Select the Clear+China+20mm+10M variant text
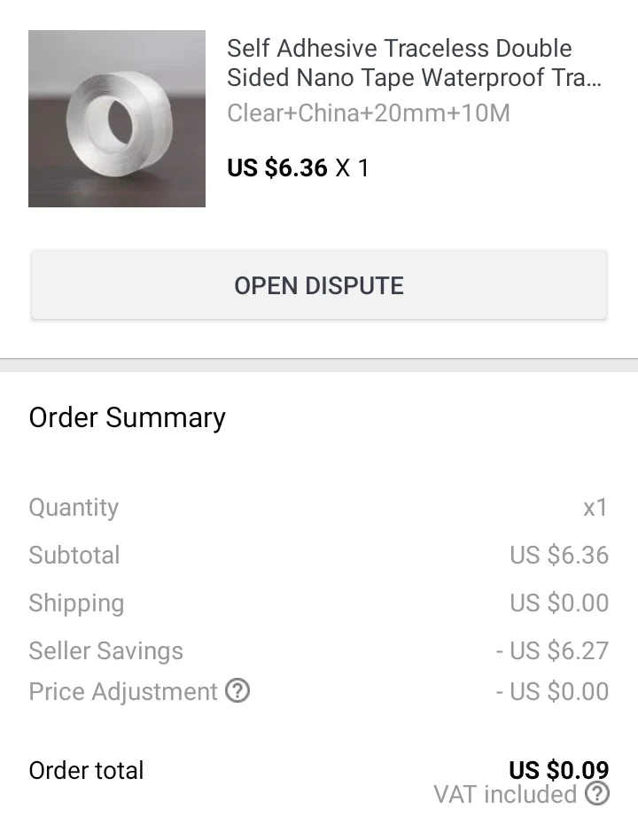Screen dimensions: 638x840 (x=368, y=113)
